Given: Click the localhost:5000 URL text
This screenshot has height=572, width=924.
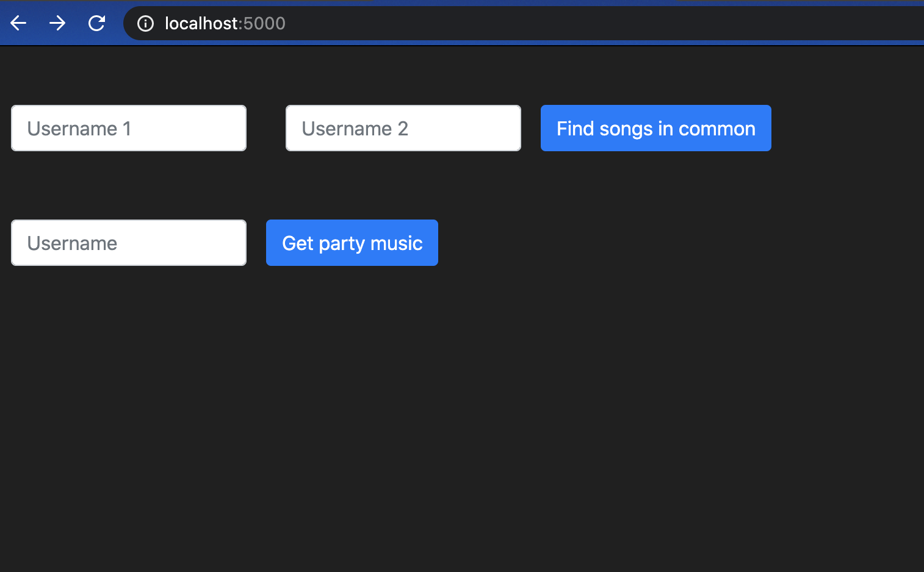Looking at the screenshot, I should 225,24.
